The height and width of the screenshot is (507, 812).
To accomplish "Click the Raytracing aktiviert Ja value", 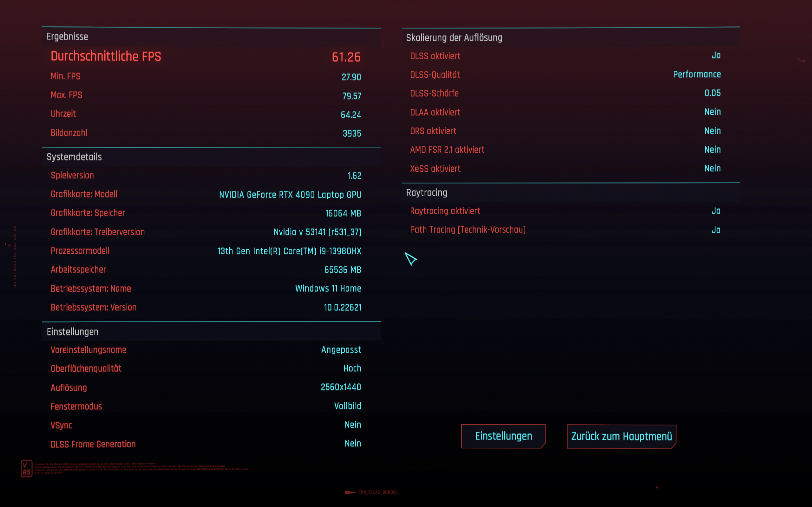I will [716, 211].
